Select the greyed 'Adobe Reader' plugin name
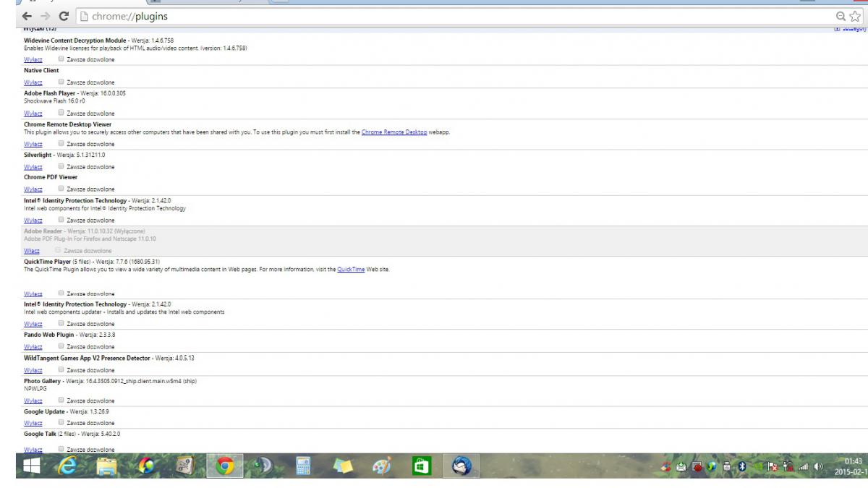 tap(43, 231)
